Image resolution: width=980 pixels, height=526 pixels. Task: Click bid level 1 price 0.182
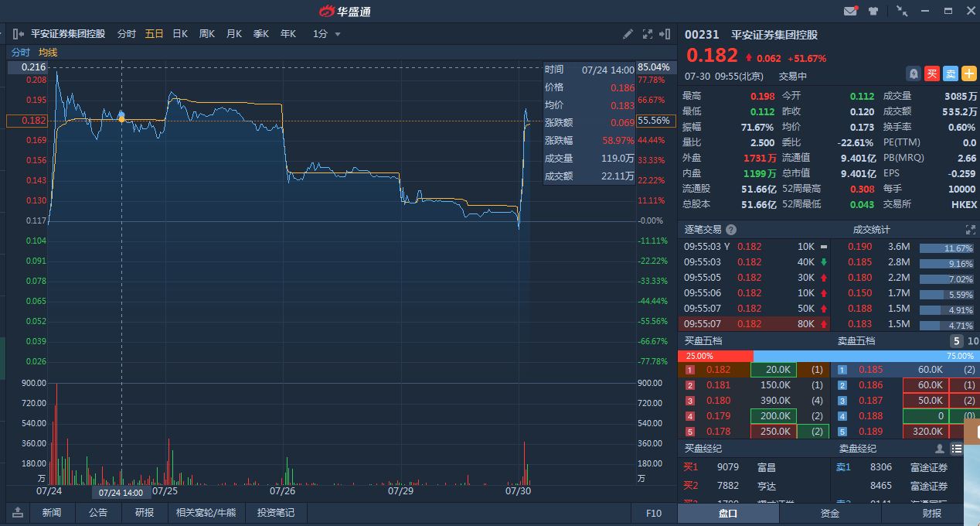718,370
